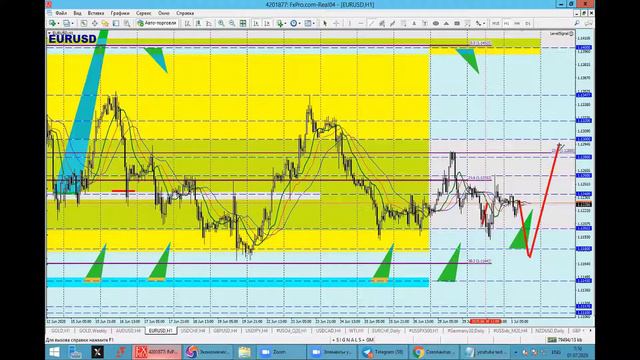Switch chart to bar chart mode
The image size is (640, 360).
(187, 23)
